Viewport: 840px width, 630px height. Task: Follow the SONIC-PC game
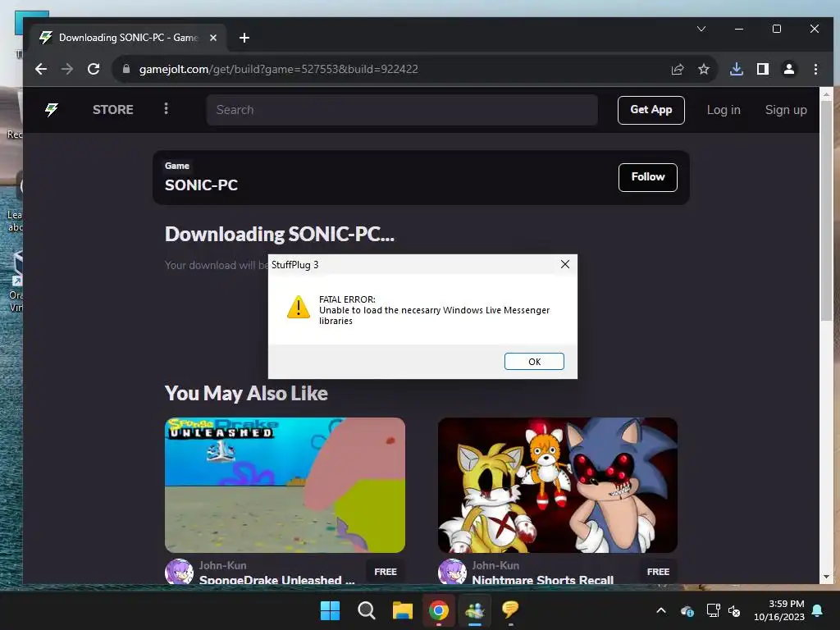tap(648, 177)
